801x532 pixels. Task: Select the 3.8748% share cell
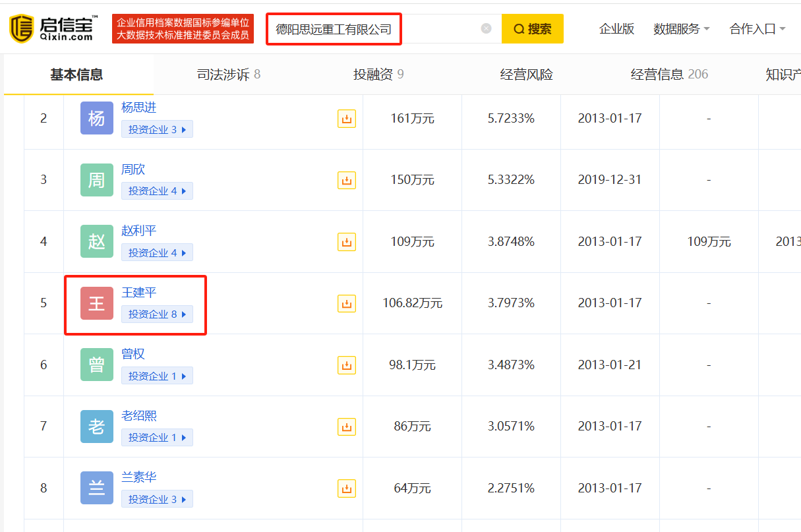coord(511,242)
